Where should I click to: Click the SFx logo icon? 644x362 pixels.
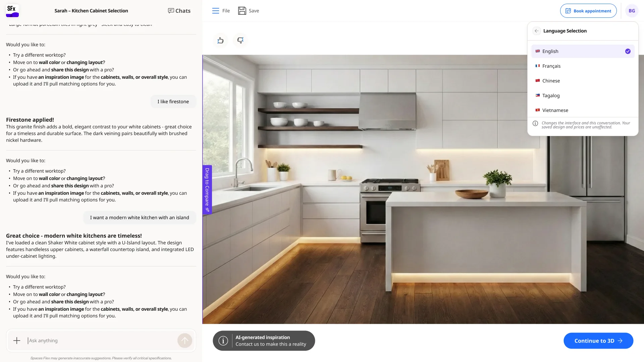pyautogui.click(x=12, y=11)
